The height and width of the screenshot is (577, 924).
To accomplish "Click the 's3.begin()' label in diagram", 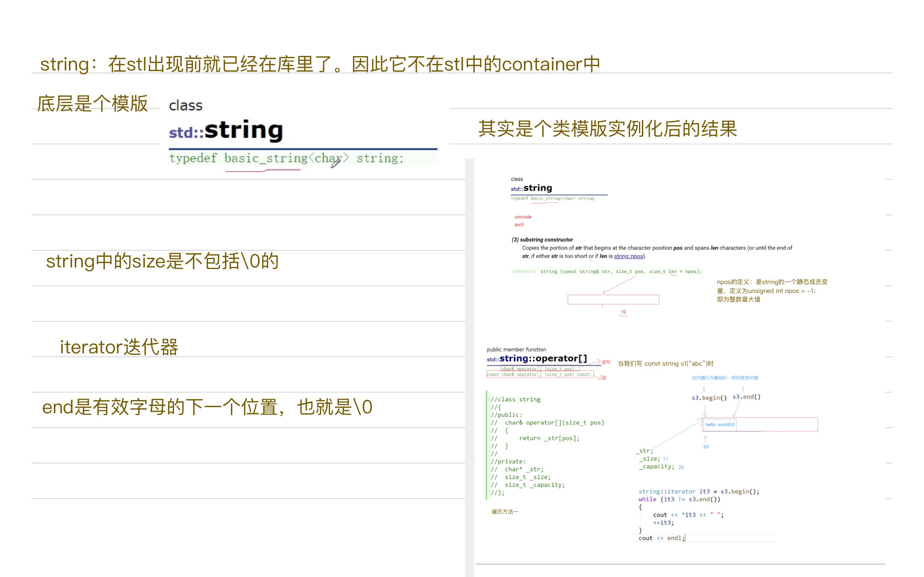I will point(709,398).
